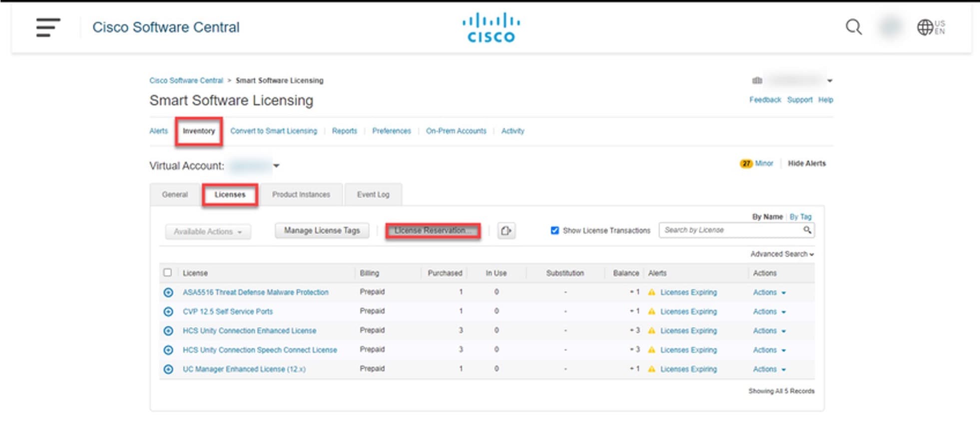The width and height of the screenshot is (980, 444).
Task: Open the Feedback link
Action: pos(765,100)
